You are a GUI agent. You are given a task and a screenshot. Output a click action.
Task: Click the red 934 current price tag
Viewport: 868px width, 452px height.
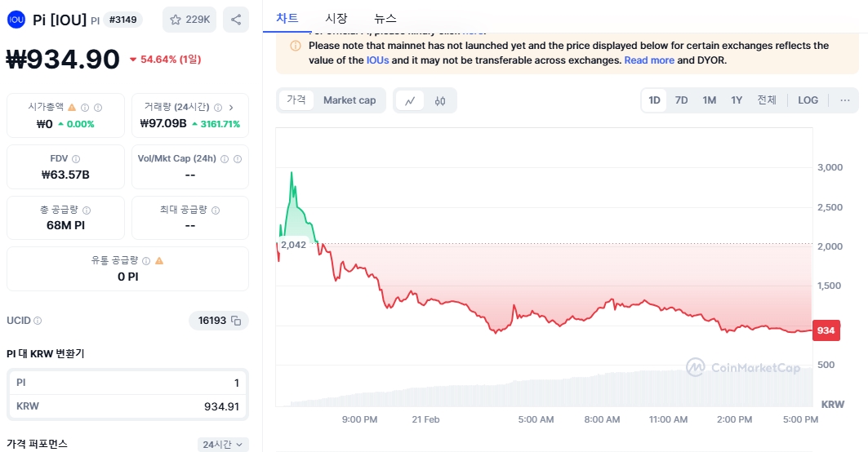[826, 330]
